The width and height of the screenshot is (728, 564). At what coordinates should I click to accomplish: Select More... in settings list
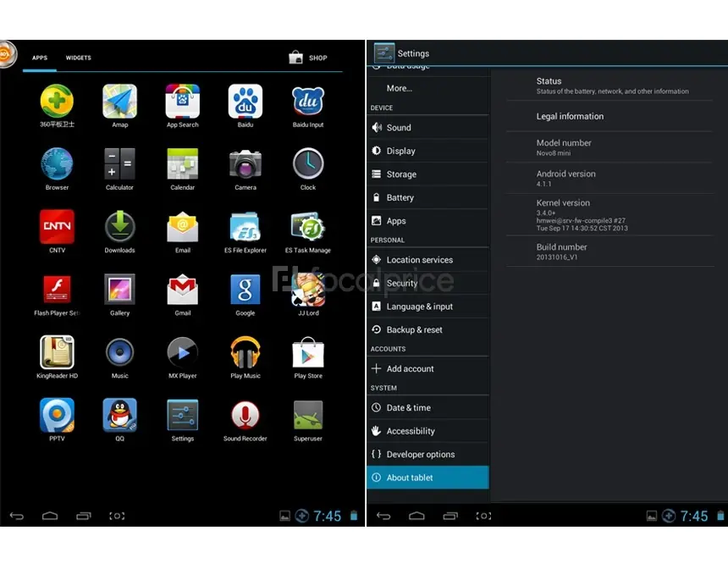tap(427, 88)
